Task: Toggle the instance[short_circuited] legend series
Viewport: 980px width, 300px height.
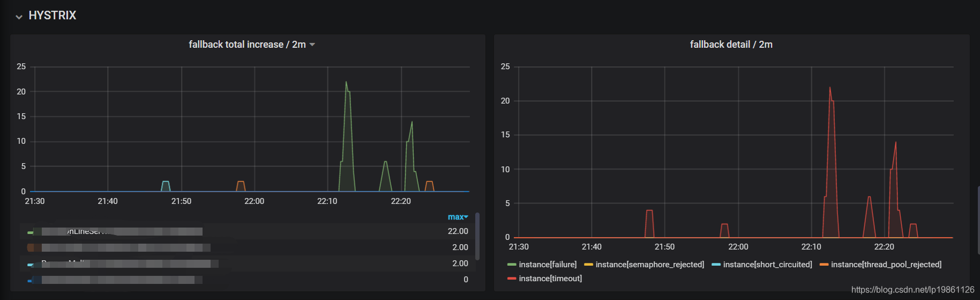Action: pos(767,265)
